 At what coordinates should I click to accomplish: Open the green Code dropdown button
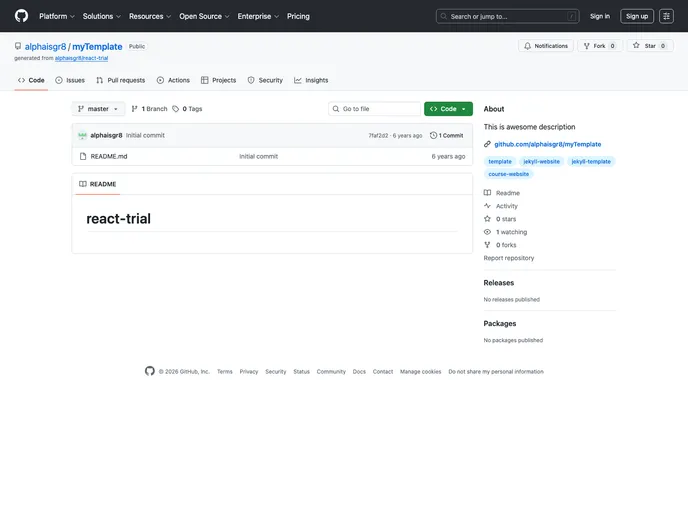point(448,109)
